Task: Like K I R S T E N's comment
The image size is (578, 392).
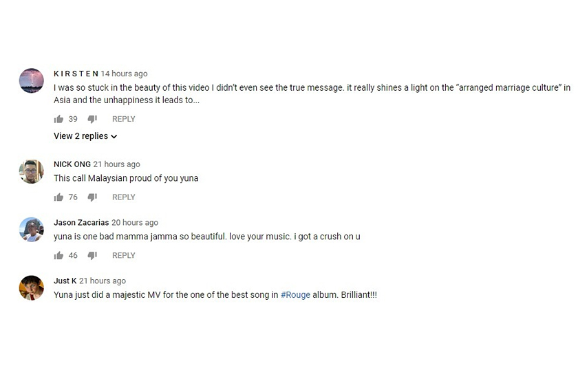Action: click(x=58, y=119)
